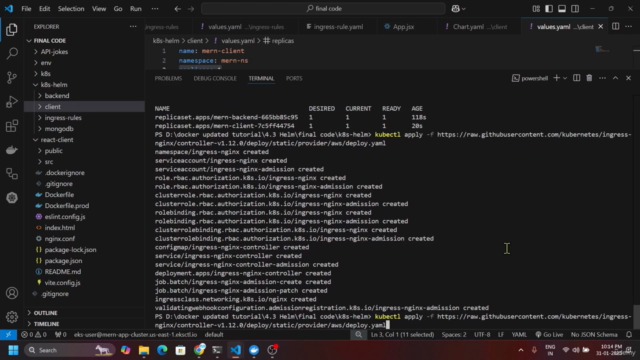Screen dimensions: 640x360
Task: Open the Kubernetes view in the activity bar
Action: click(x=12, y=198)
